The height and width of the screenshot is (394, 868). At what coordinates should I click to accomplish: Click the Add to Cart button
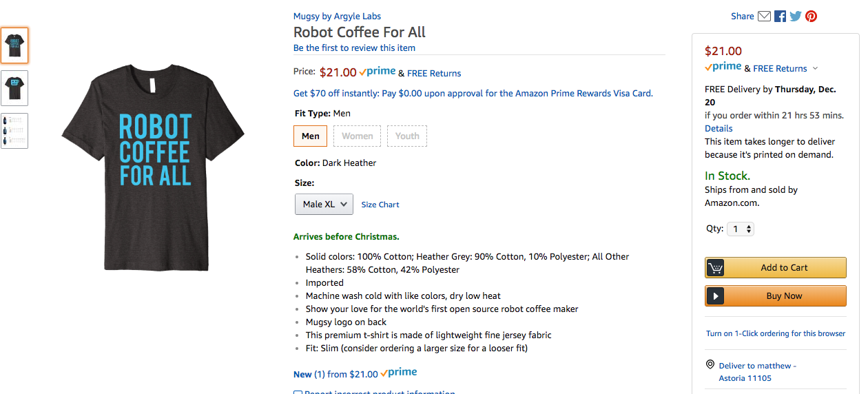(x=776, y=268)
